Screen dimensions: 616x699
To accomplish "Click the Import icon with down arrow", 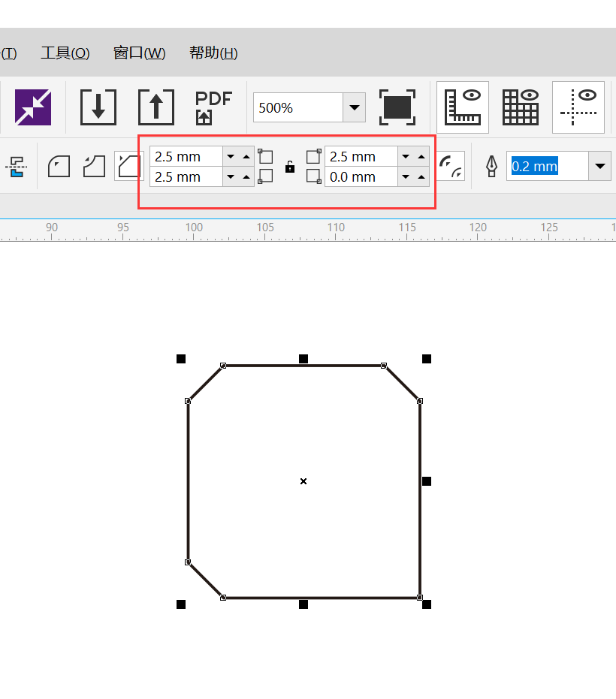I will coord(98,107).
